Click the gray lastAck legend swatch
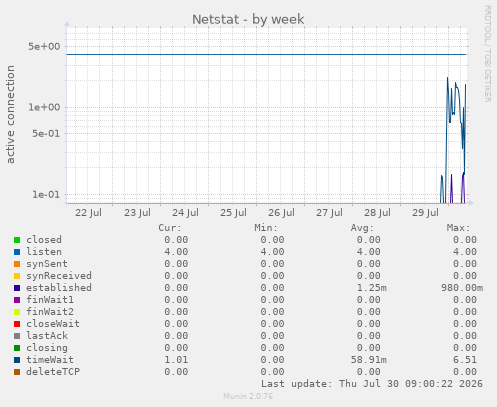497x407 pixels. [x=17, y=336]
